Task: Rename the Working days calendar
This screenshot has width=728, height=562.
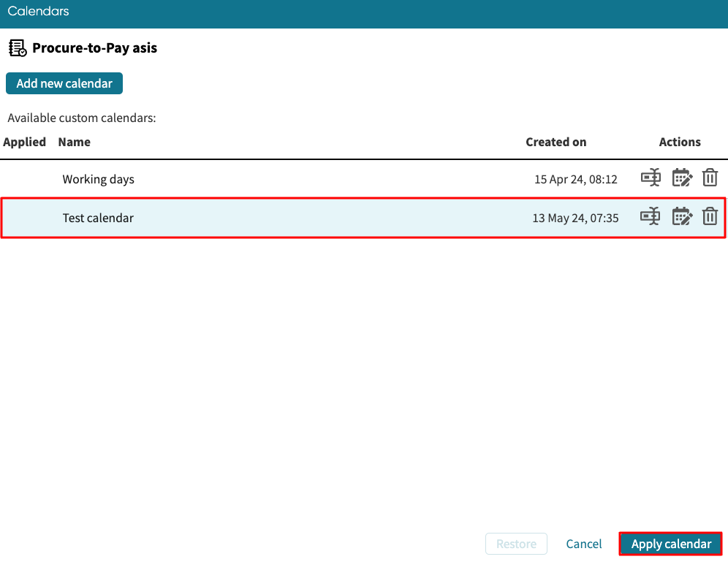Action: 650,178
